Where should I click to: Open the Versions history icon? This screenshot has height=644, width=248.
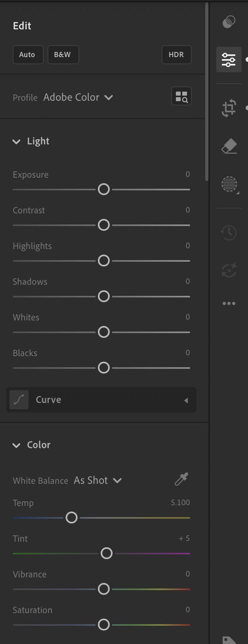229,233
